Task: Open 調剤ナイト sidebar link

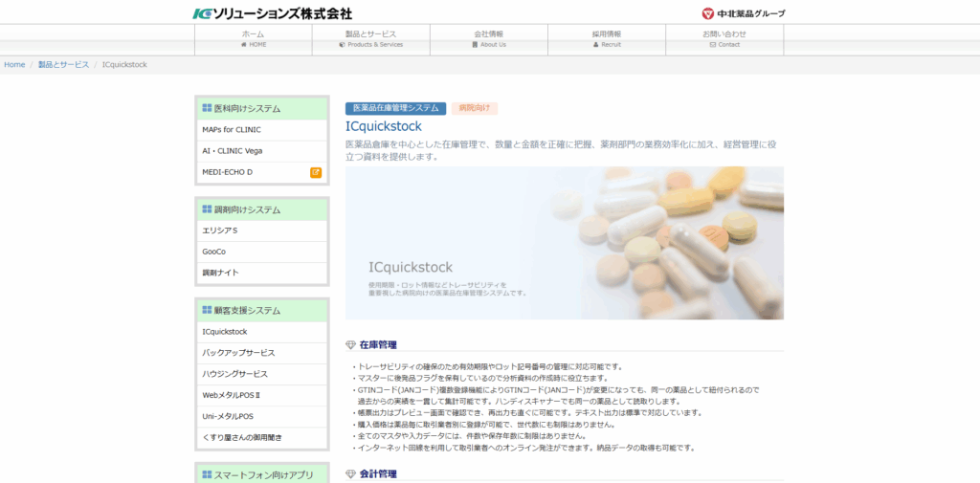Action: 262,273
